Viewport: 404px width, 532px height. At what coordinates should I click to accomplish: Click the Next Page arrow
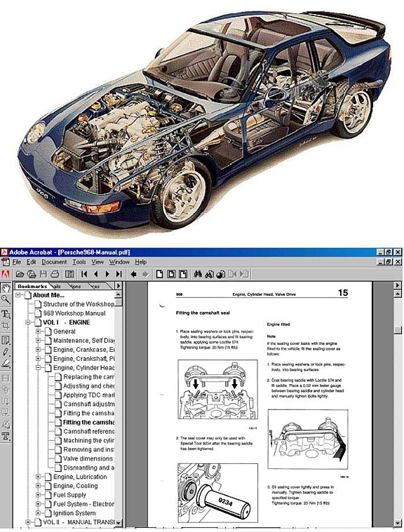pyautogui.click(x=107, y=274)
